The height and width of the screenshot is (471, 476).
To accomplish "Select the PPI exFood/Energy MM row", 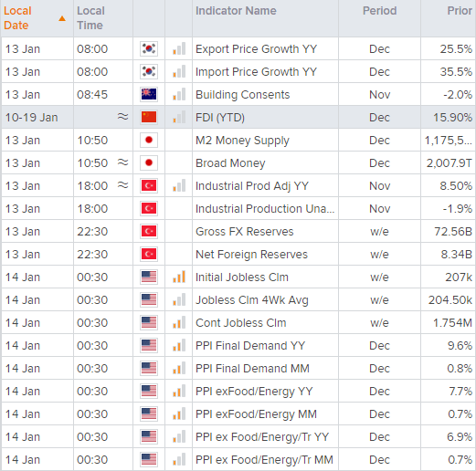I will click(238, 413).
